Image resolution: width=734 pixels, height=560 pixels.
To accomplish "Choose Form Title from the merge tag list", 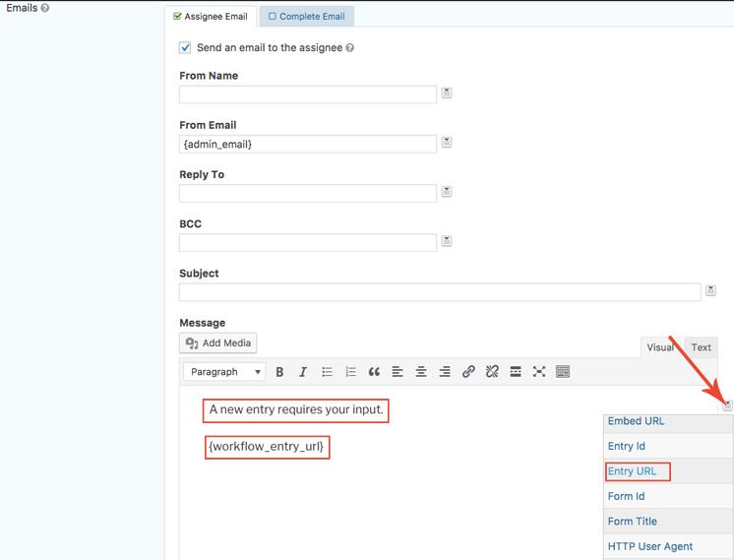I will [x=633, y=522].
